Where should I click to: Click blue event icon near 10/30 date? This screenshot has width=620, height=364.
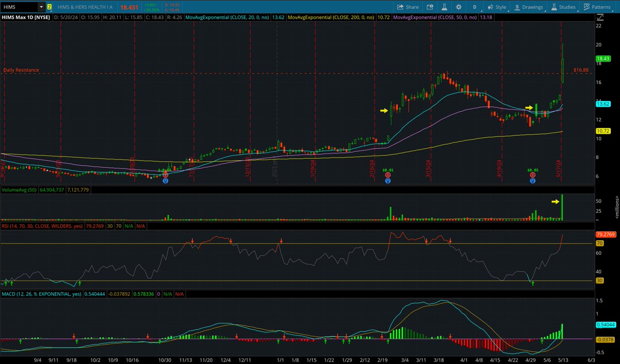tap(165, 181)
